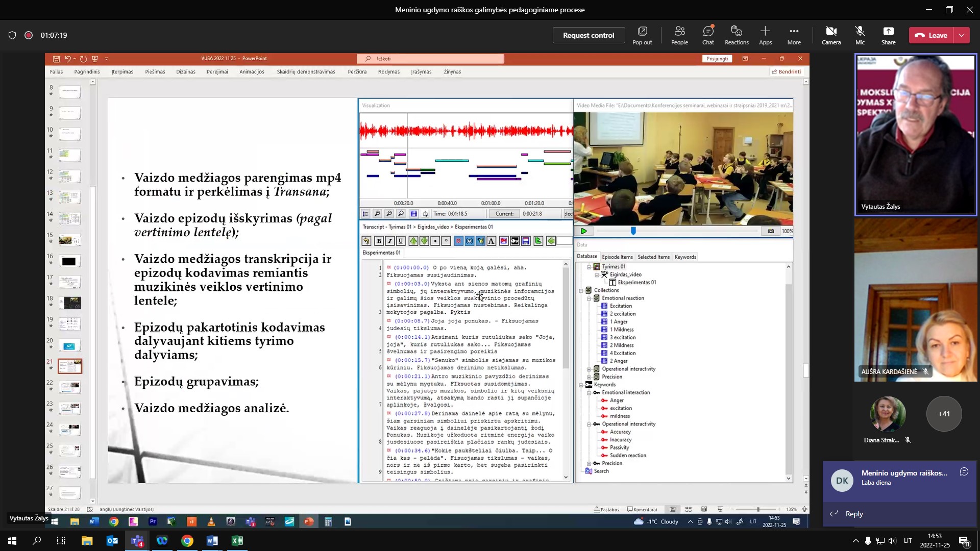This screenshot has width=980, height=551.
Task: Click the snapshot camera icon beside video slider
Action: (770, 231)
